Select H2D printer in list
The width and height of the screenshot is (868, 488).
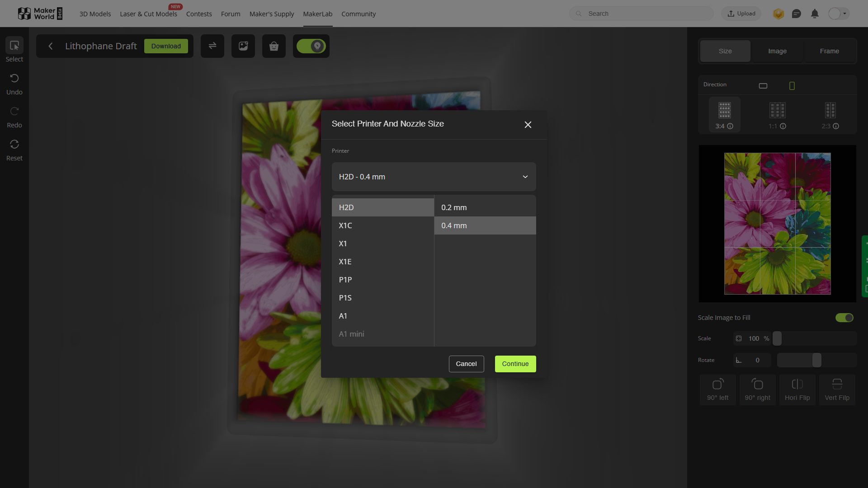tap(383, 207)
